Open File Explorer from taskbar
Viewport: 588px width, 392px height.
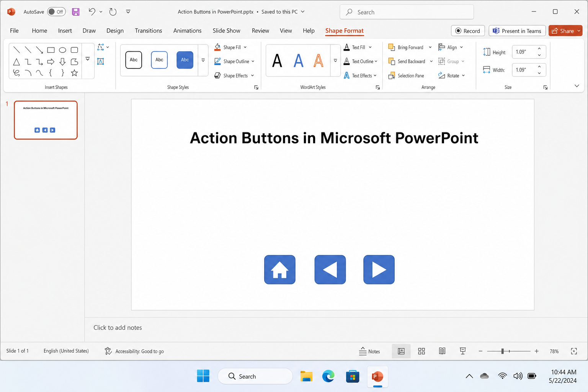306,376
